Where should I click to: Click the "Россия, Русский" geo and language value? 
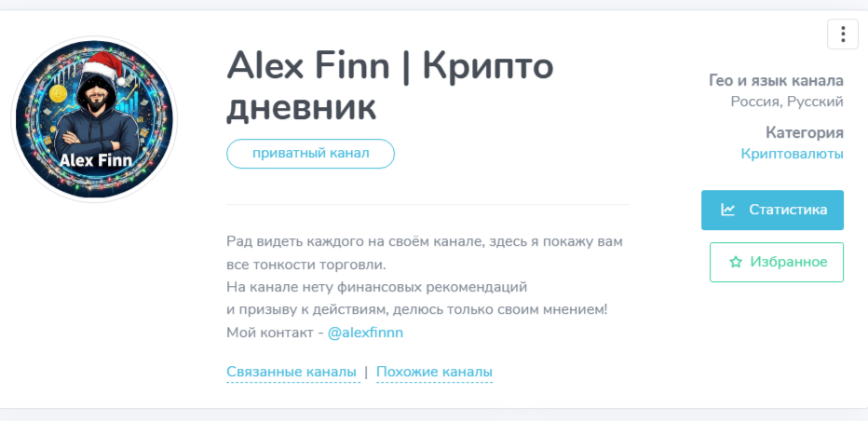(787, 101)
